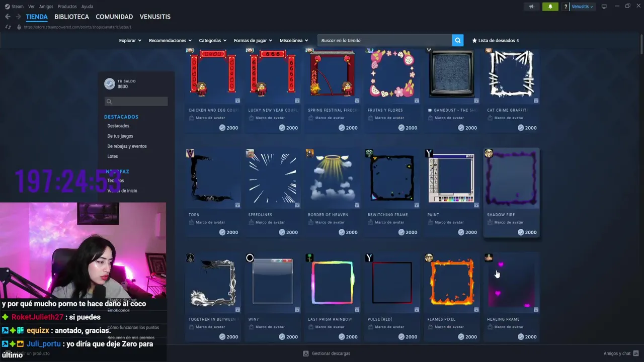Open the Shadow Fire frame
The width and height of the screenshot is (644, 362).
click(511, 178)
